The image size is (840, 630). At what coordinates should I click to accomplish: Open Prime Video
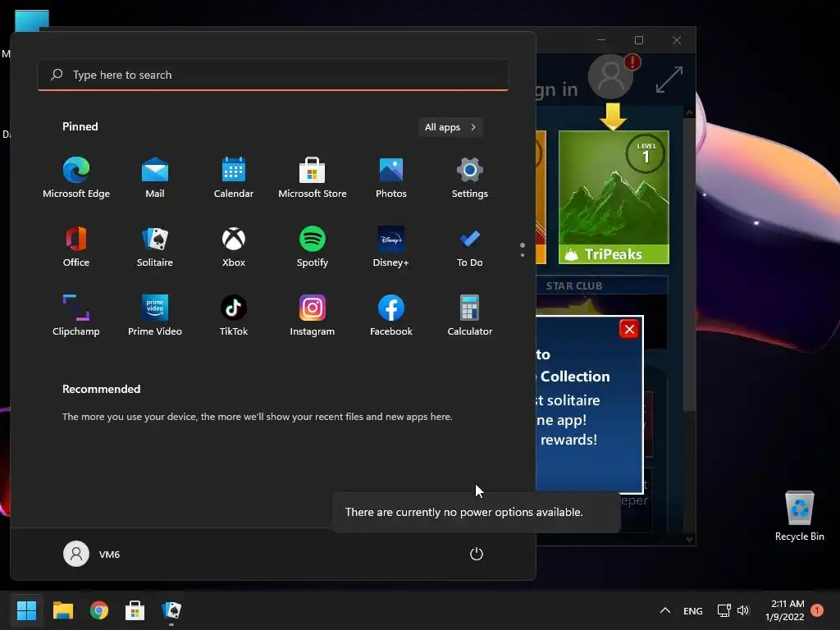click(155, 316)
